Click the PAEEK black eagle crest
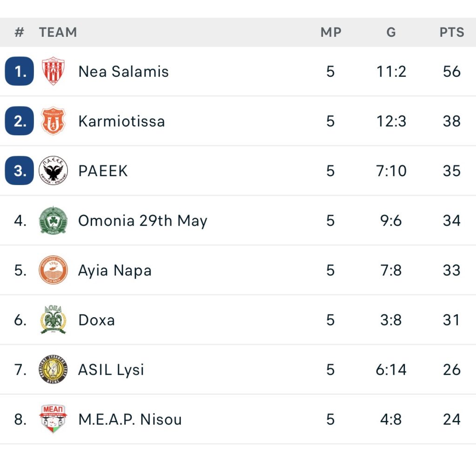The height and width of the screenshot is (459, 476). (x=53, y=171)
